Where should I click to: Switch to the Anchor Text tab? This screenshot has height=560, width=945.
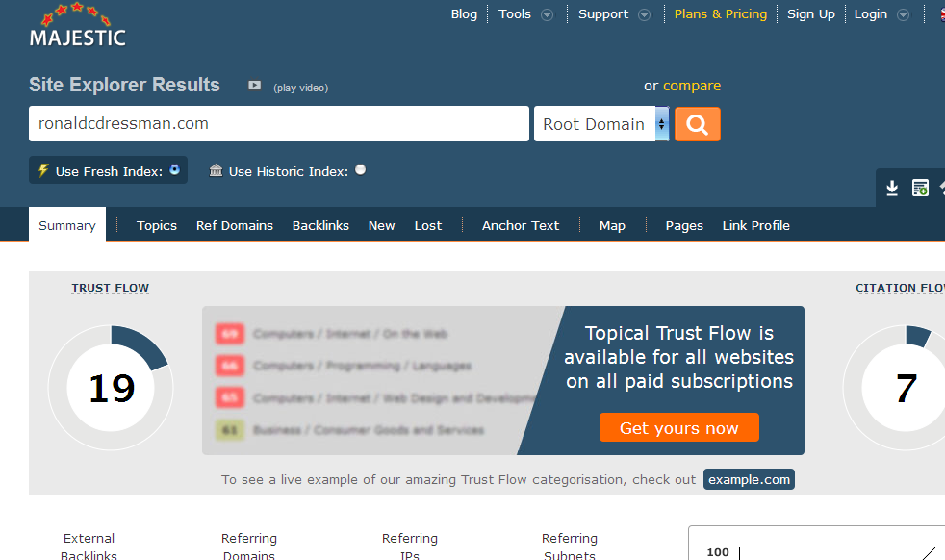pos(521,225)
